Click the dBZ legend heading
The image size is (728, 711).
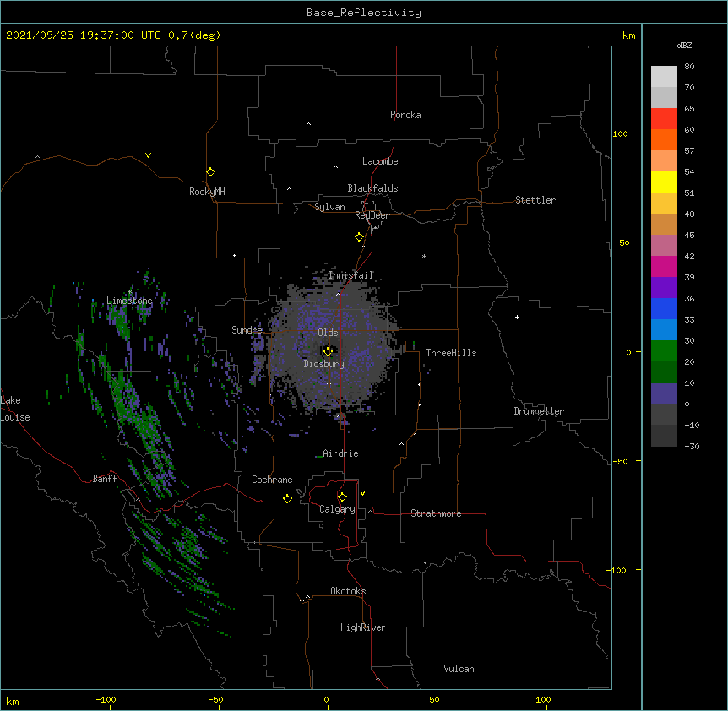tap(684, 45)
